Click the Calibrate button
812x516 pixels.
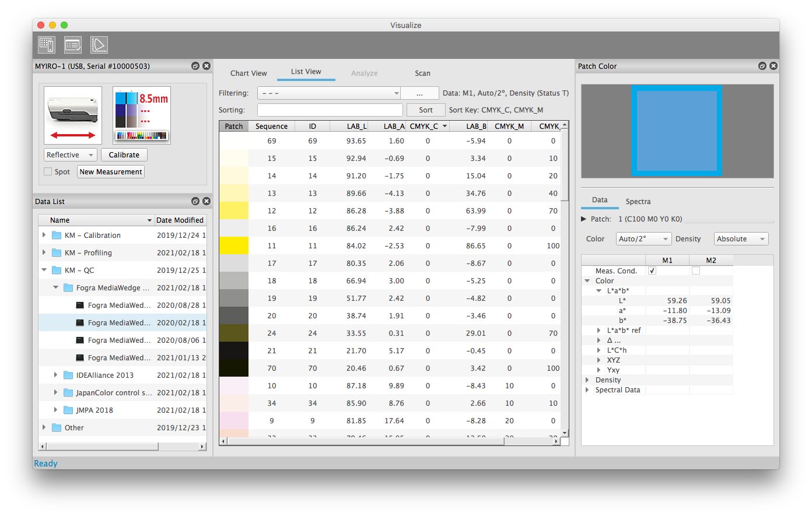point(124,155)
